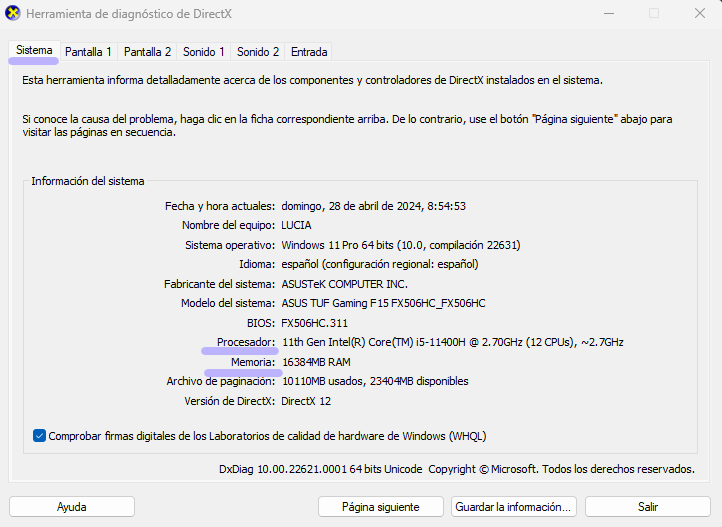Switch to the Sistema tab

34,51
